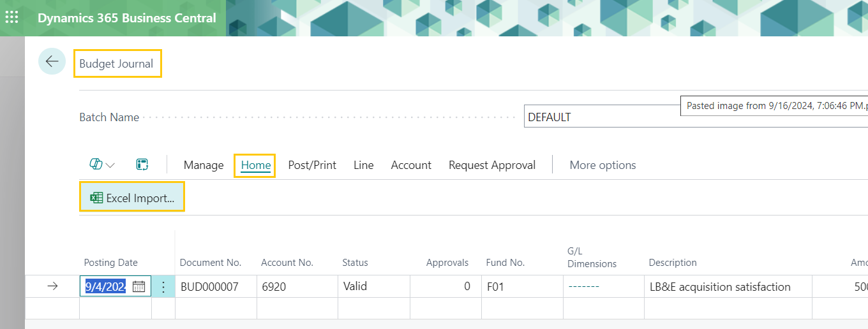868x329 pixels.
Task: Click the Budget Journal page title
Action: tap(116, 64)
